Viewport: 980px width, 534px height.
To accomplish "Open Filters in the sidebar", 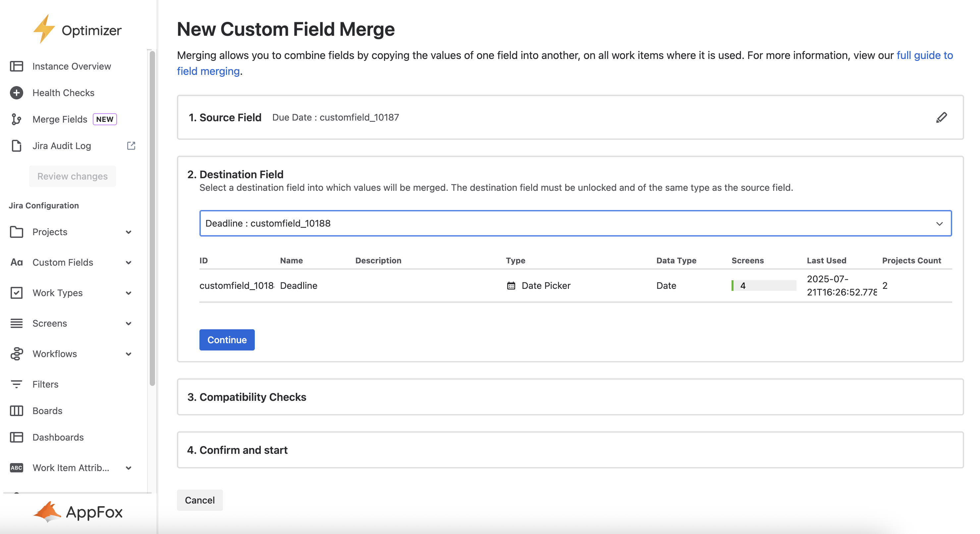I will (x=45, y=384).
